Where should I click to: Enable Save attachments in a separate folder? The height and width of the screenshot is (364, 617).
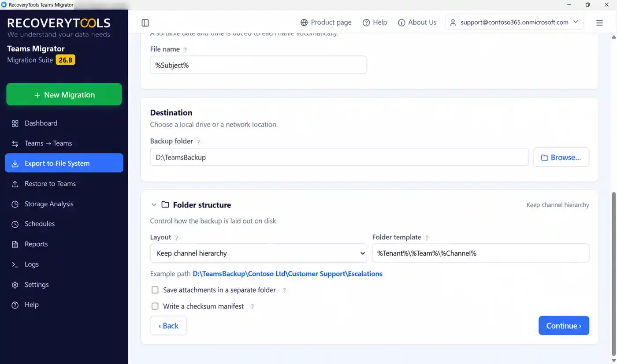(x=155, y=290)
